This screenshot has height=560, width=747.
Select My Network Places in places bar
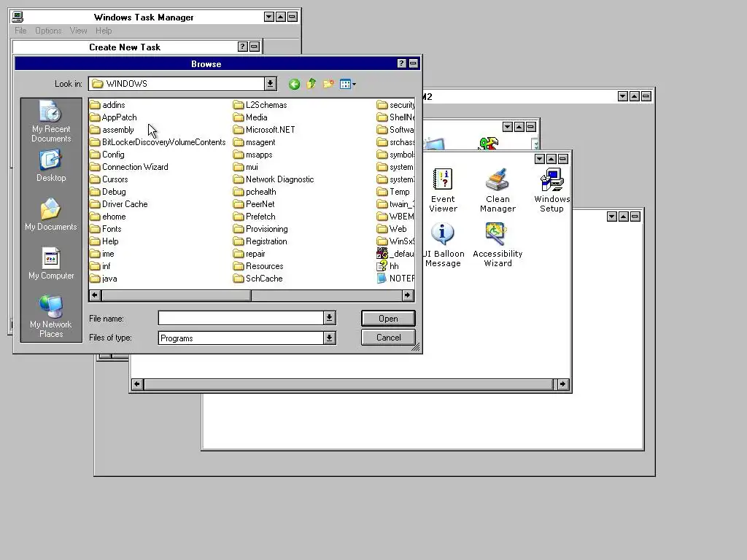pos(51,316)
